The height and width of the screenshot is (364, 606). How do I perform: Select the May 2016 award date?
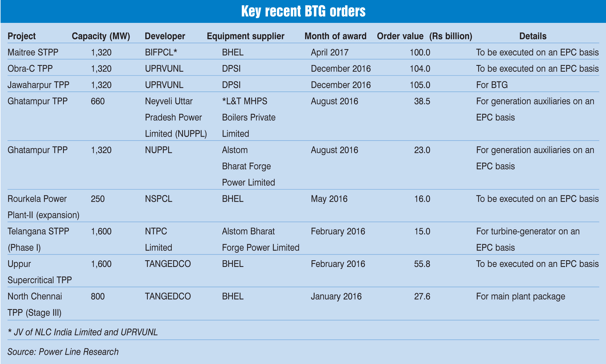click(x=329, y=199)
